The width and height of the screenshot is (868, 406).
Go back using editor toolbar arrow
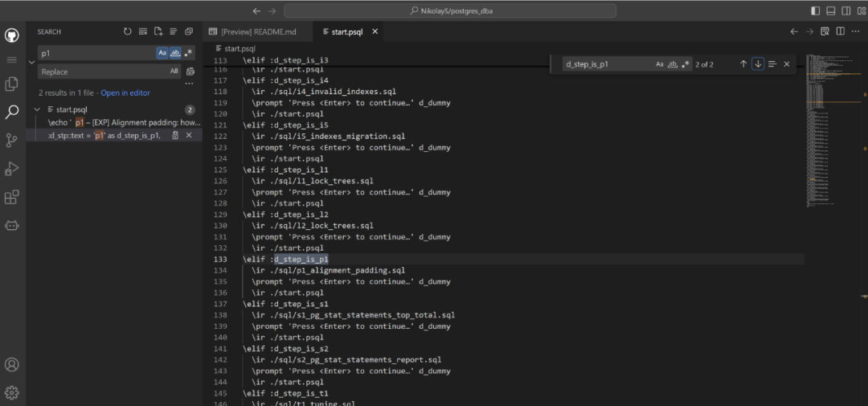[x=794, y=31]
